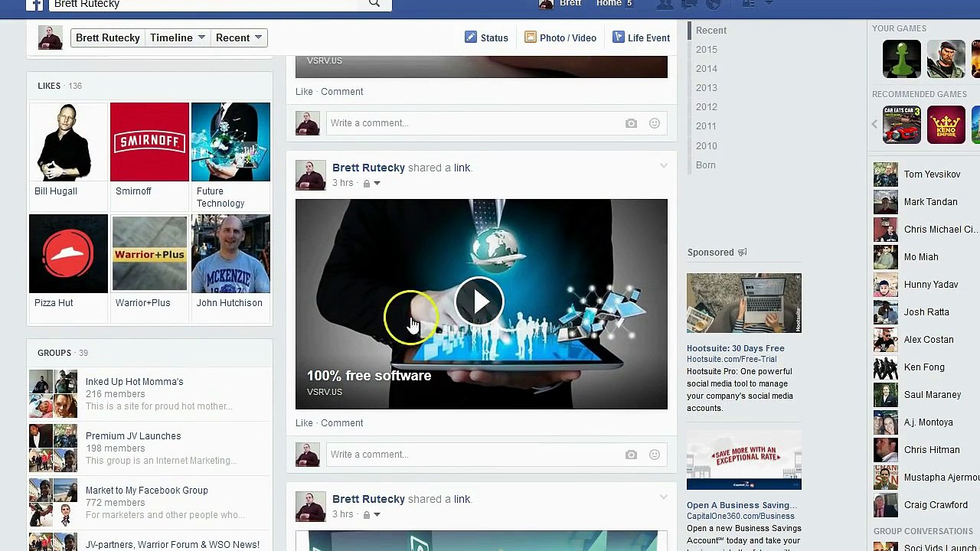Viewport: 980px width, 551px height.
Task: Show previous recommended games arrow
Action: 875,124
